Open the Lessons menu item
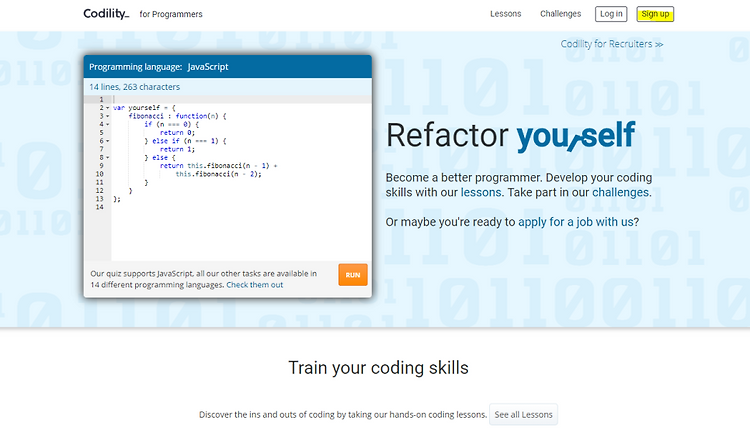750x430 pixels. pyautogui.click(x=505, y=14)
